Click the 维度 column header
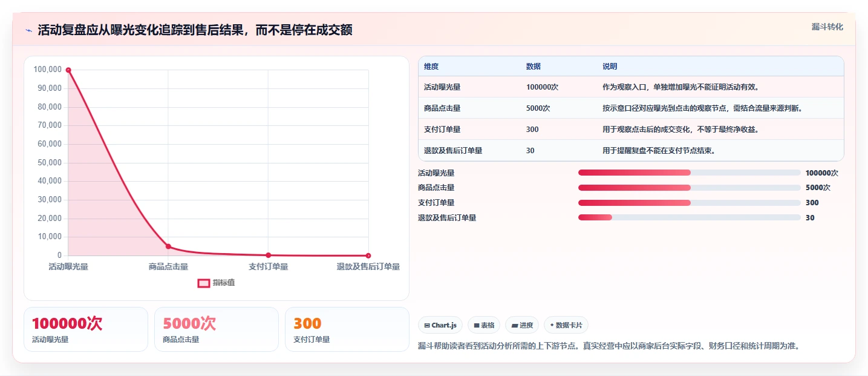Image resolution: width=868 pixels, height=376 pixels. (x=431, y=67)
